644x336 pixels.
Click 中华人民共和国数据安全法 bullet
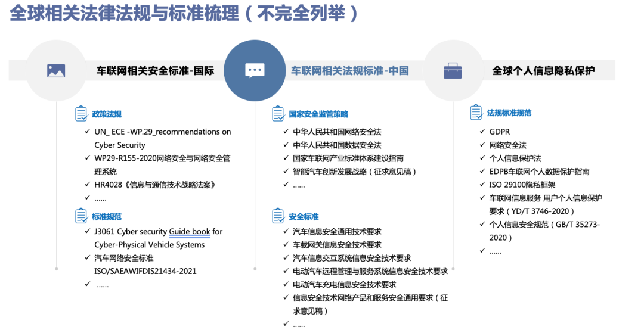tap(337, 145)
